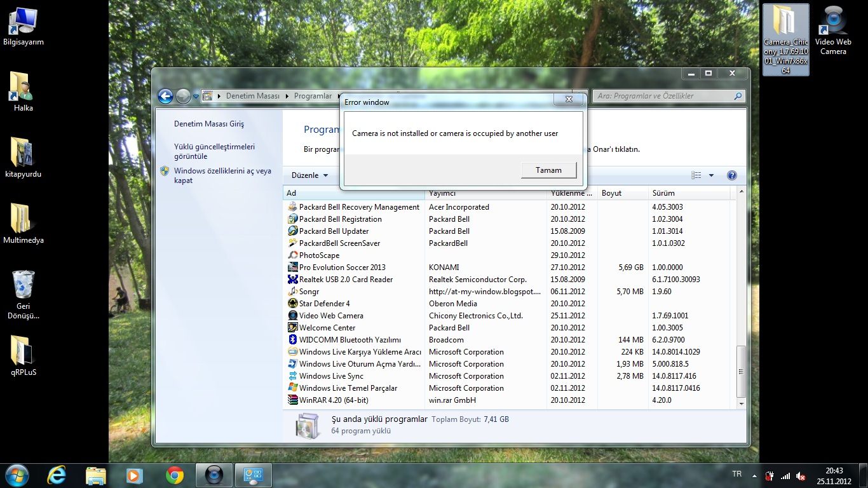Click Tamam in the Error window
This screenshot has height=488, width=868.
(x=548, y=170)
